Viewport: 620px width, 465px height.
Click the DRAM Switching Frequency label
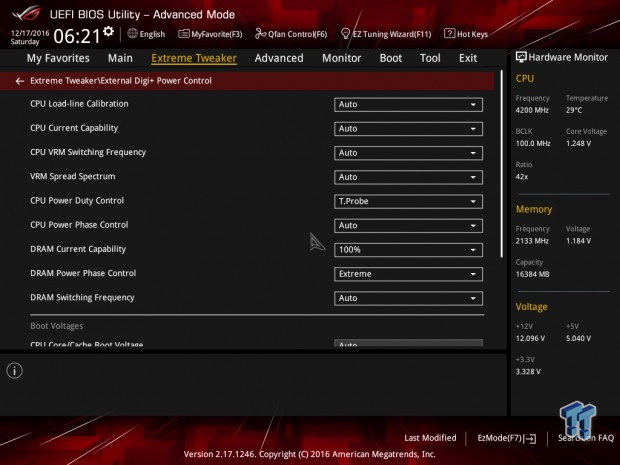(82, 297)
